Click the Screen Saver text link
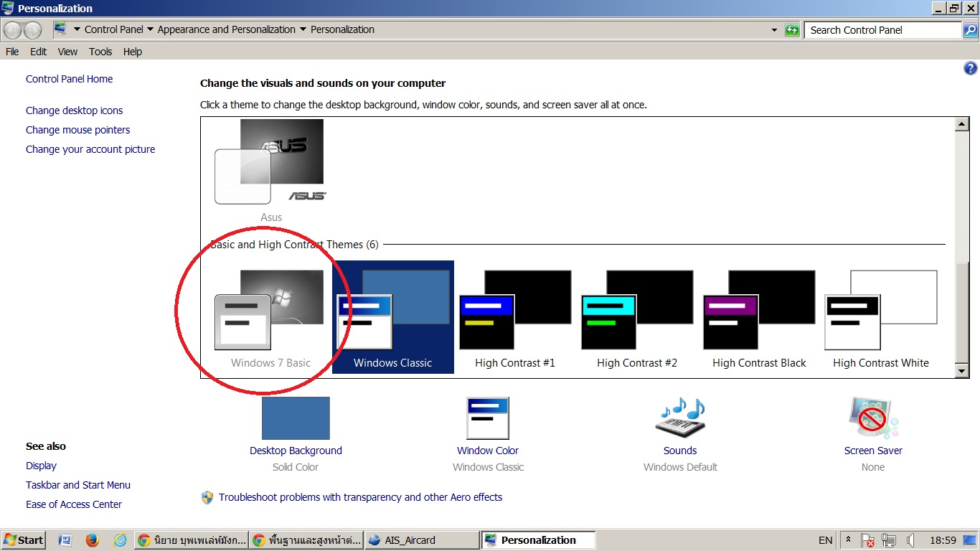The width and height of the screenshot is (980, 551). coord(873,451)
